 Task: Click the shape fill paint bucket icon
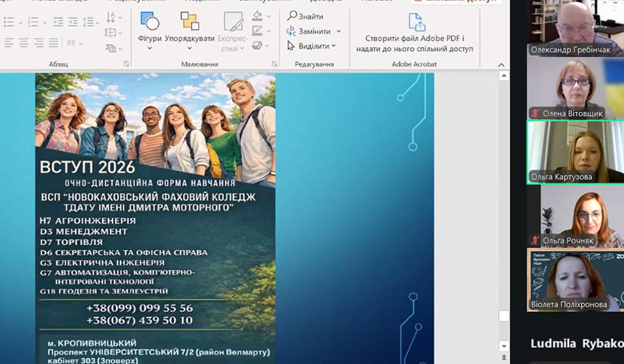pyautogui.click(x=257, y=15)
